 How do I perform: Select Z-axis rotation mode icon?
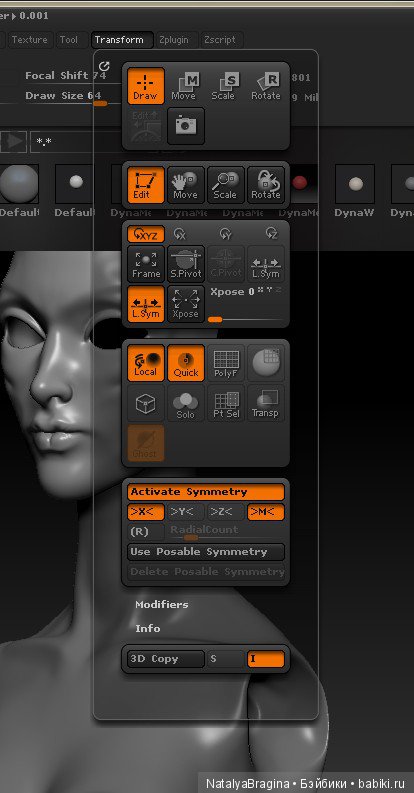(x=272, y=234)
